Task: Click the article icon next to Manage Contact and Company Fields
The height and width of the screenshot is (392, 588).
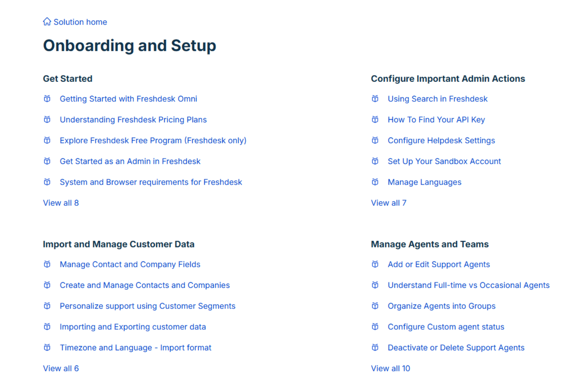Action: point(47,264)
